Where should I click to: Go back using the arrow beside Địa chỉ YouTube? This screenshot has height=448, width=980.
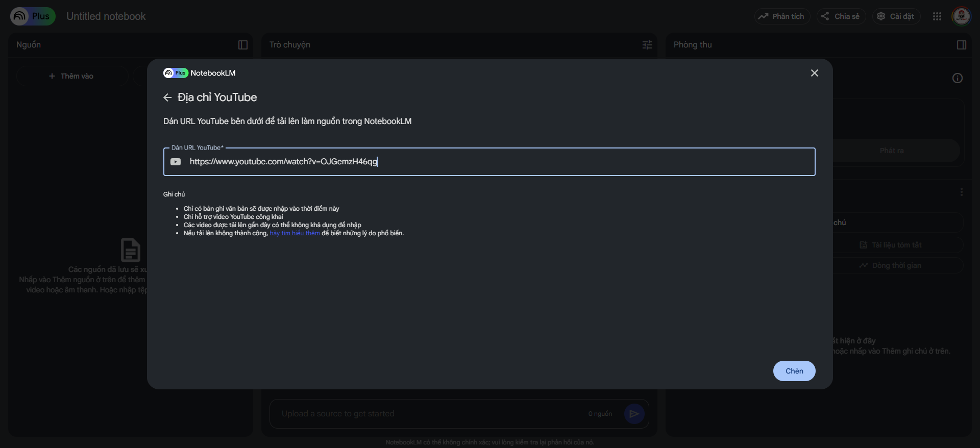(x=167, y=97)
